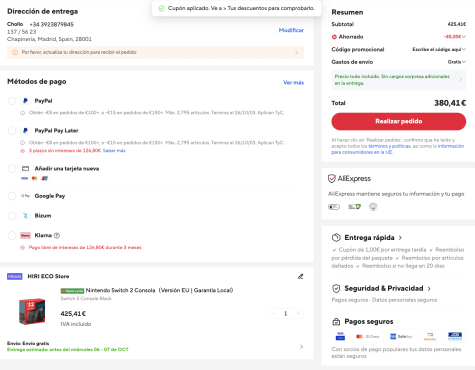The image size is (475, 370).
Task: Click the Mastercard ID Check logo
Action: [368, 336]
